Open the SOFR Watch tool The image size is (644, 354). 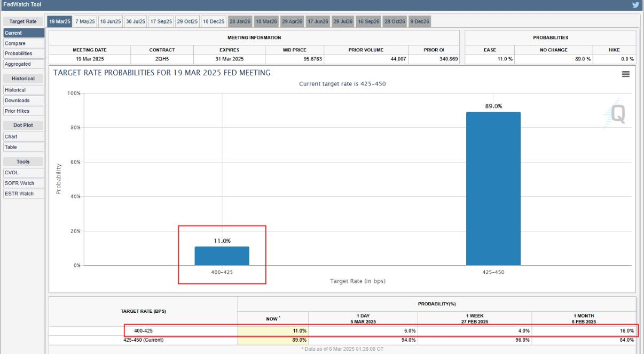coord(19,183)
